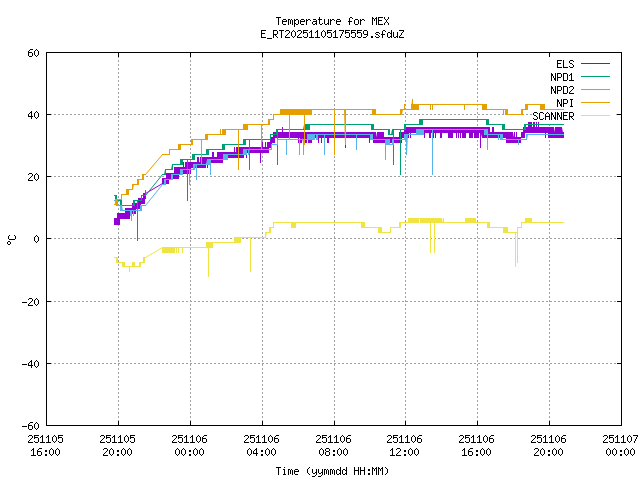Screen dimensions: 640x480
Task: Click the NPD1 legend label
Action: coord(562,77)
